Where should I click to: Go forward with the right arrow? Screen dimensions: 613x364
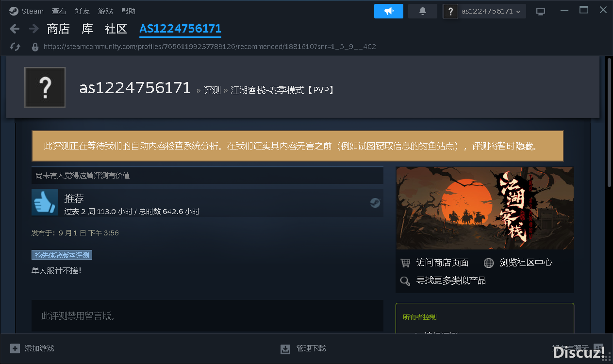pos(34,29)
